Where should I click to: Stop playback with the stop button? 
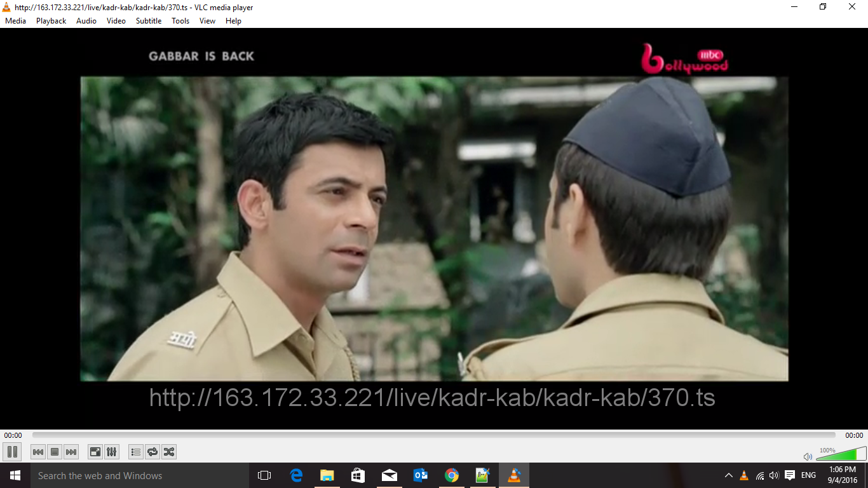tap(55, 452)
